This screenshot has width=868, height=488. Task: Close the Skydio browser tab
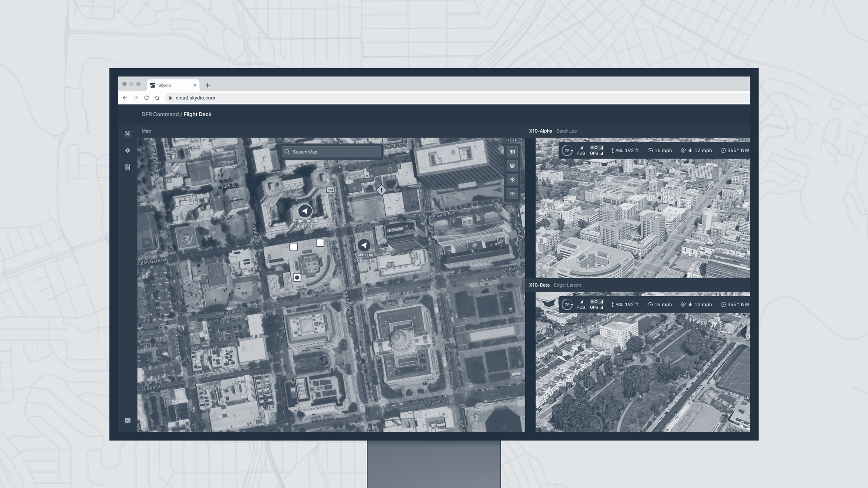(x=195, y=85)
